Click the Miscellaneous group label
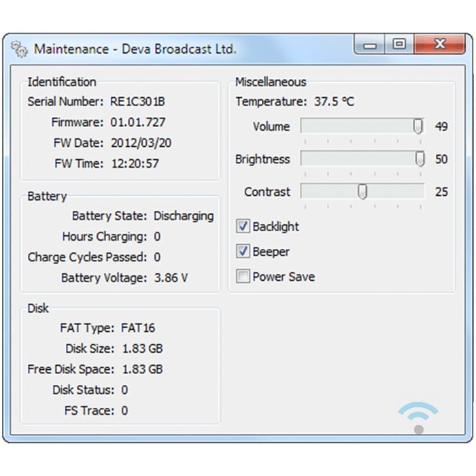476x476 pixels. point(271,82)
